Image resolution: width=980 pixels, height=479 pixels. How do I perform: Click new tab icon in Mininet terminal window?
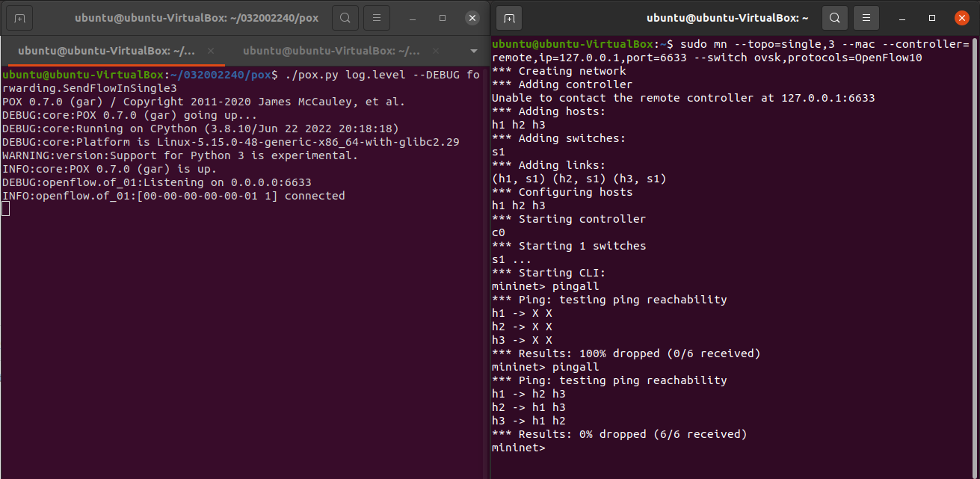(508, 17)
